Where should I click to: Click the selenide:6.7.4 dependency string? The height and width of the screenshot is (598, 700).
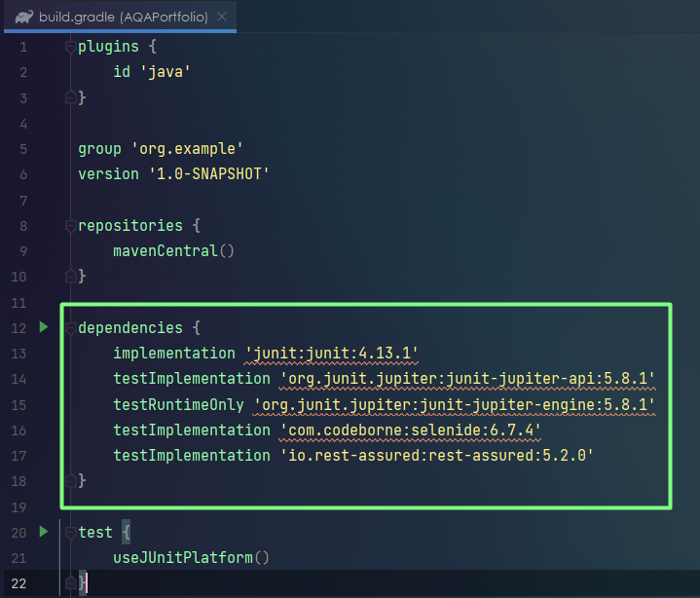click(x=410, y=430)
